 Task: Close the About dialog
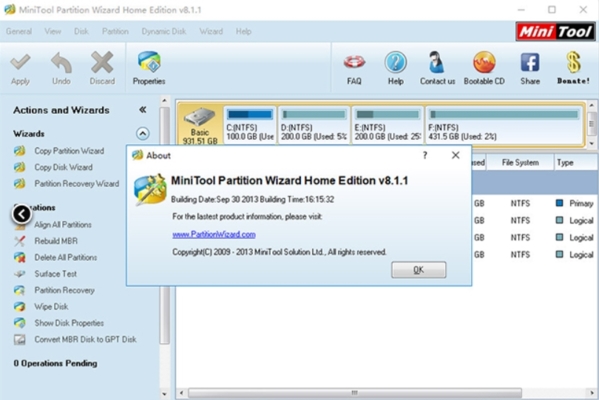pyautogui.click(x=455, y=155)
